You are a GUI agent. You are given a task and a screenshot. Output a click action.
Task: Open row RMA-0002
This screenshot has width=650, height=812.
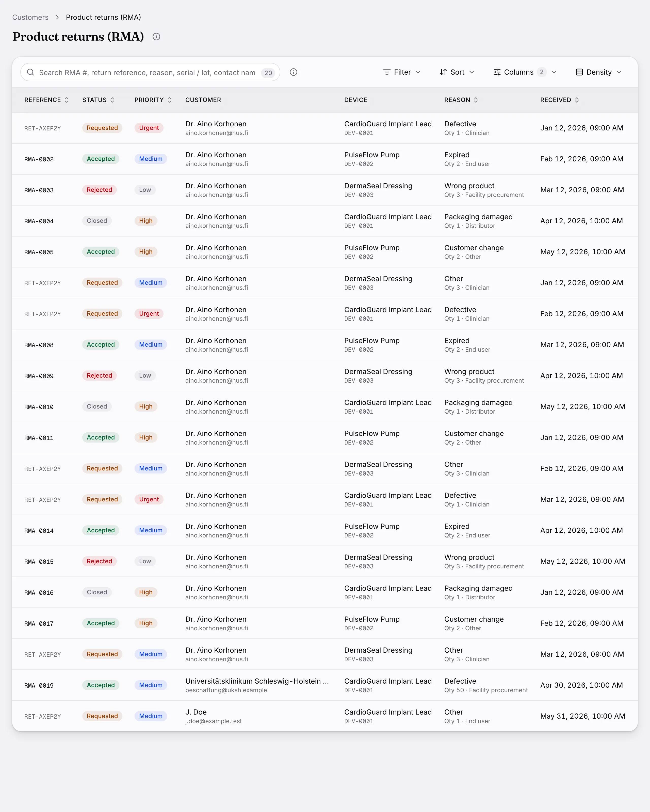[x=325, y=159]
